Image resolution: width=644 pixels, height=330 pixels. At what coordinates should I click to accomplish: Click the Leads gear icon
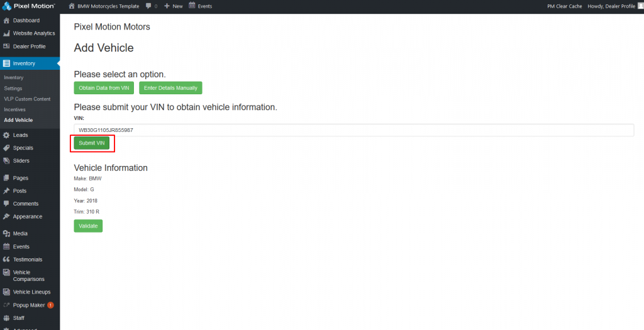click(x=6, y=135)
